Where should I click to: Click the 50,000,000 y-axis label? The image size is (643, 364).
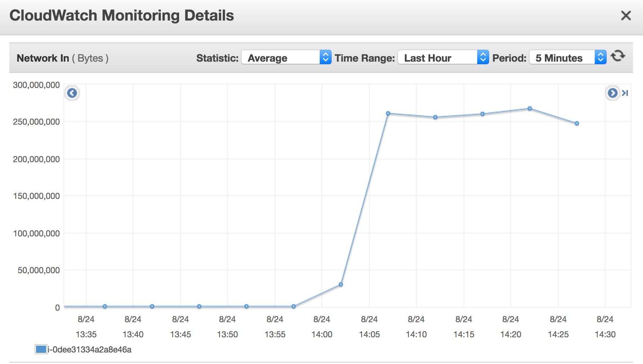click(x=39, y=270)
